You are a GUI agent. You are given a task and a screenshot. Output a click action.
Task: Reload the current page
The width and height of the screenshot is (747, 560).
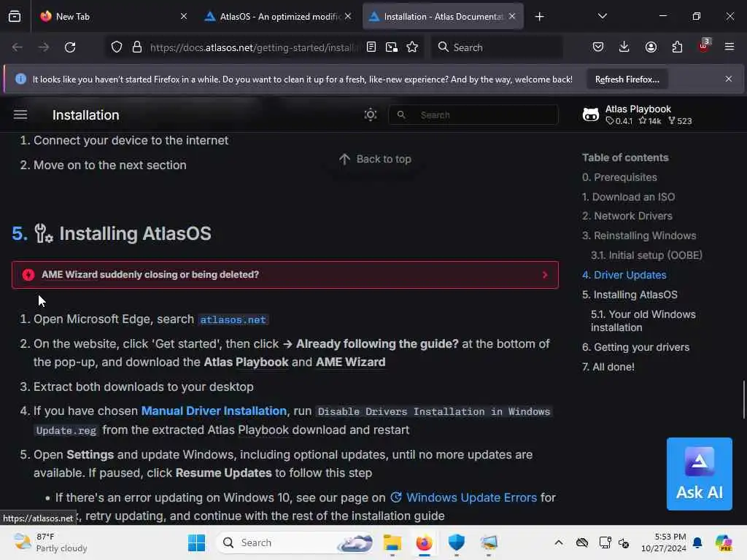tap(70, 47)
